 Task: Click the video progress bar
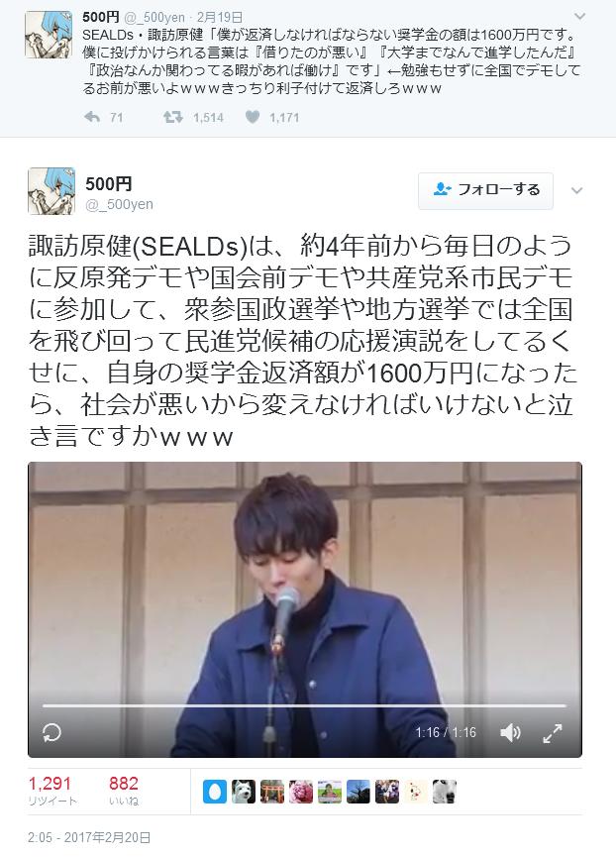304,705
